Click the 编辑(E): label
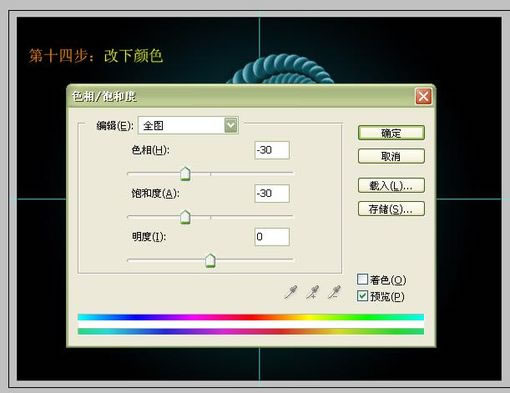Image resolution: width=510 pixels, height=393 pixels. pos(115,126)
